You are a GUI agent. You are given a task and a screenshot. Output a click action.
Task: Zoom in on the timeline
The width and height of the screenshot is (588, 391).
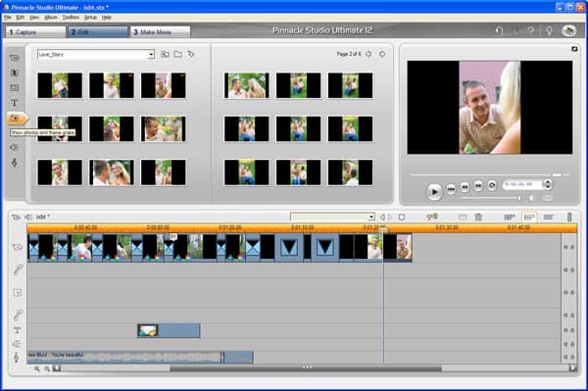point(37,368)
